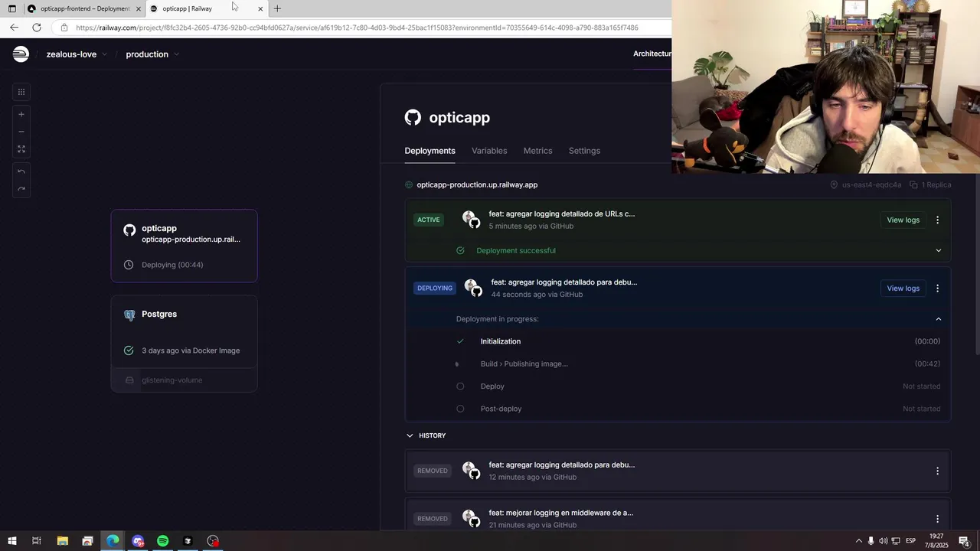Select the opticapp service card
Screen dimensions: 980x551
[185, 246]
